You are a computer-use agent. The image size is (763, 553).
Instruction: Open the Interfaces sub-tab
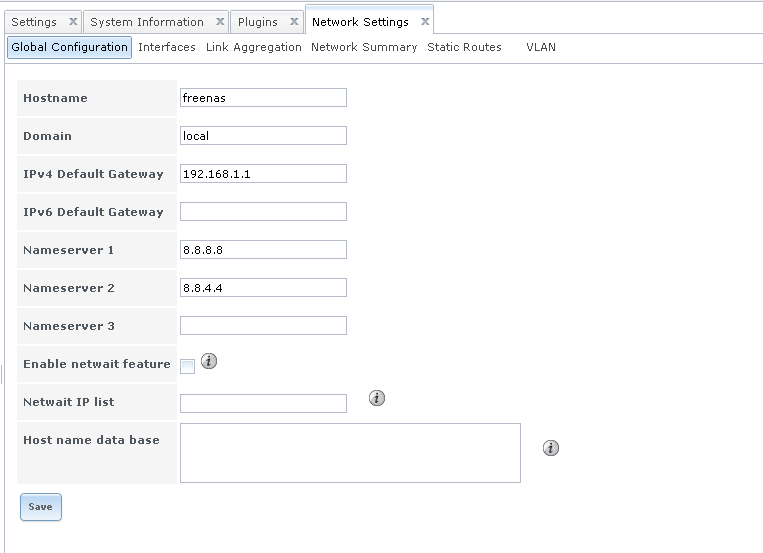click(167, 47)
